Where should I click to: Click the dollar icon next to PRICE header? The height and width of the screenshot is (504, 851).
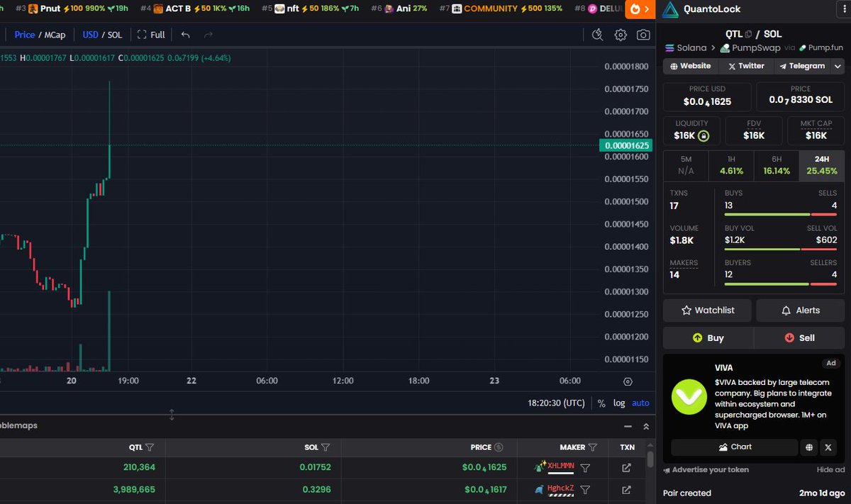499,447
